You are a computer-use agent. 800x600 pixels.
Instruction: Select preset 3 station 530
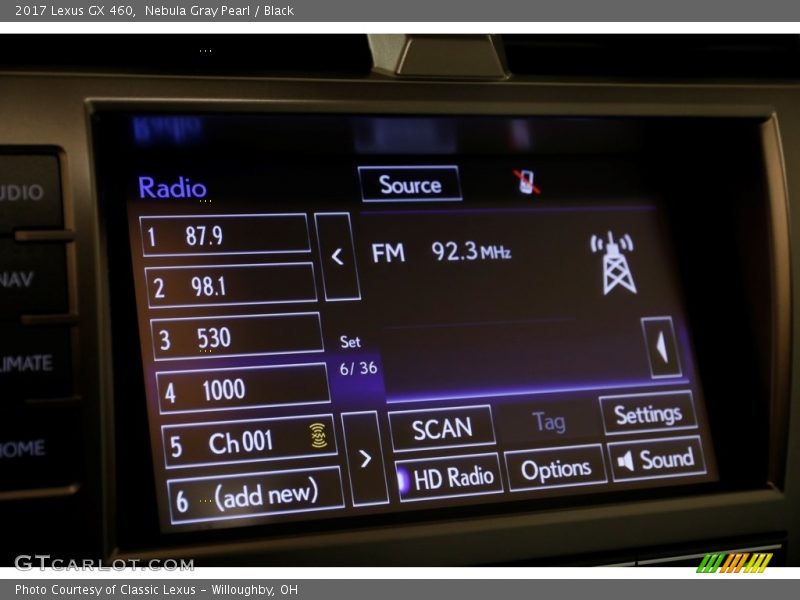point(237,337)
